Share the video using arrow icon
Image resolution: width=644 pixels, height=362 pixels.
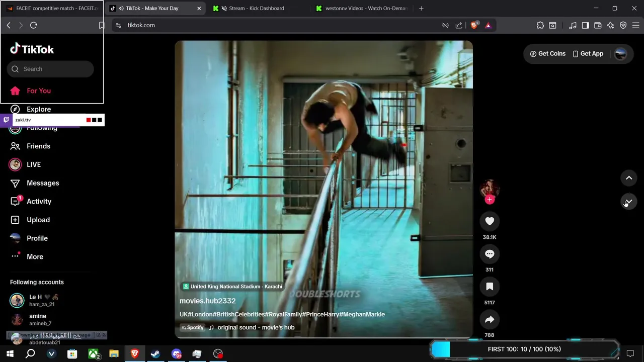[x=490, y=319]
